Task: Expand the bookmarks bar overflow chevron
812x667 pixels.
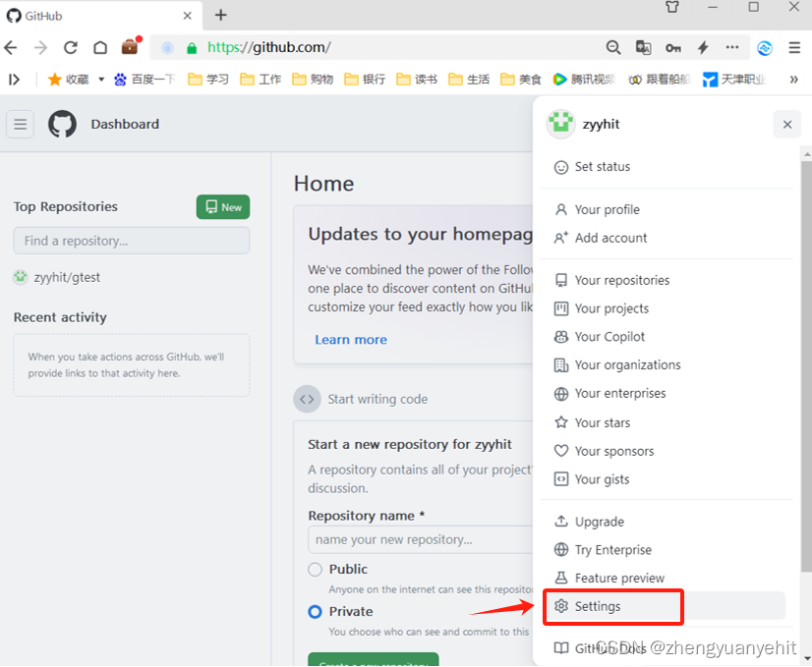Action: point(793,80)
